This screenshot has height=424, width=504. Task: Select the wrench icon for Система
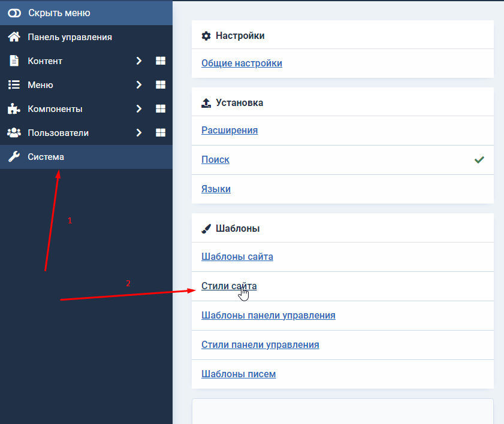pyautogui.click(x=13, y=156)
